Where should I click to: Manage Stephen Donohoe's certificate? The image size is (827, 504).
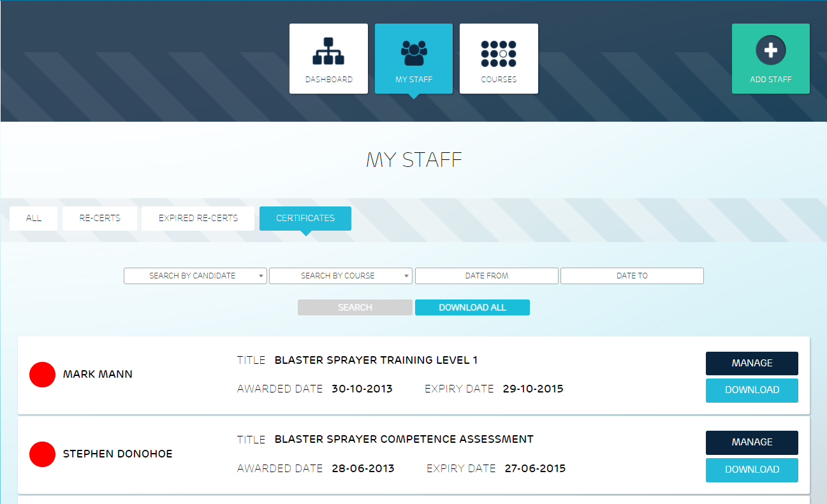pos(752,442)
